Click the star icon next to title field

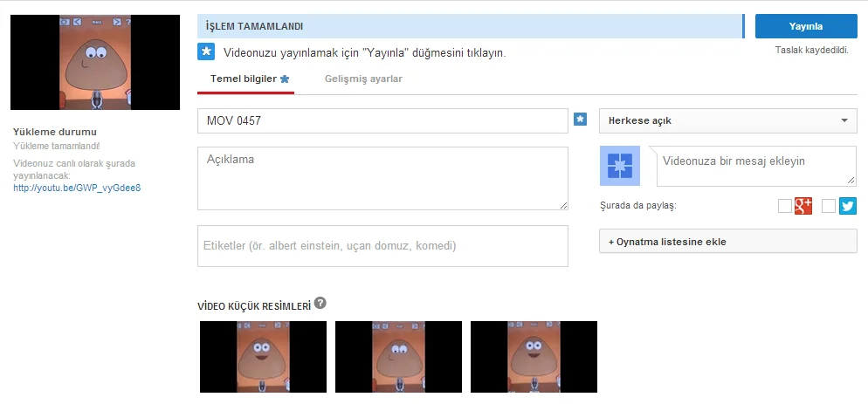[x=581, y=120]
